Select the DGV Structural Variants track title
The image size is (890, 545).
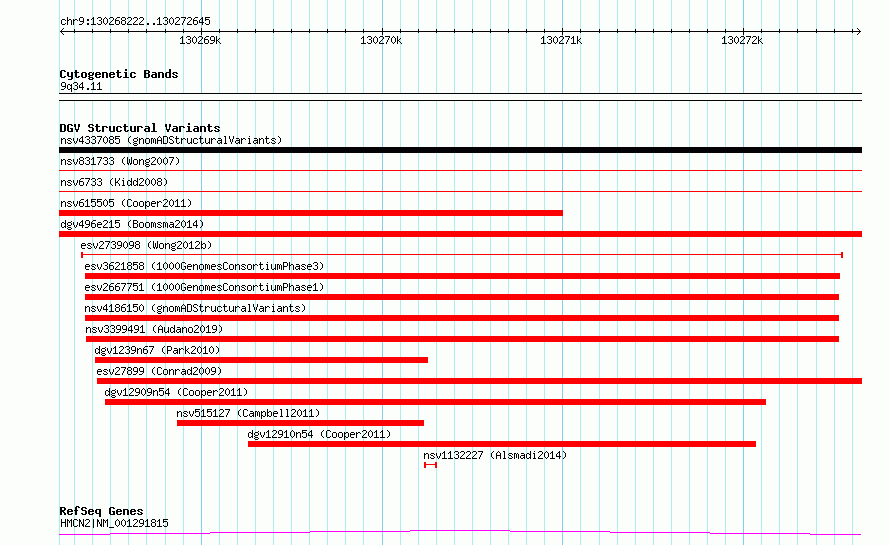click(x=140, y=128)
